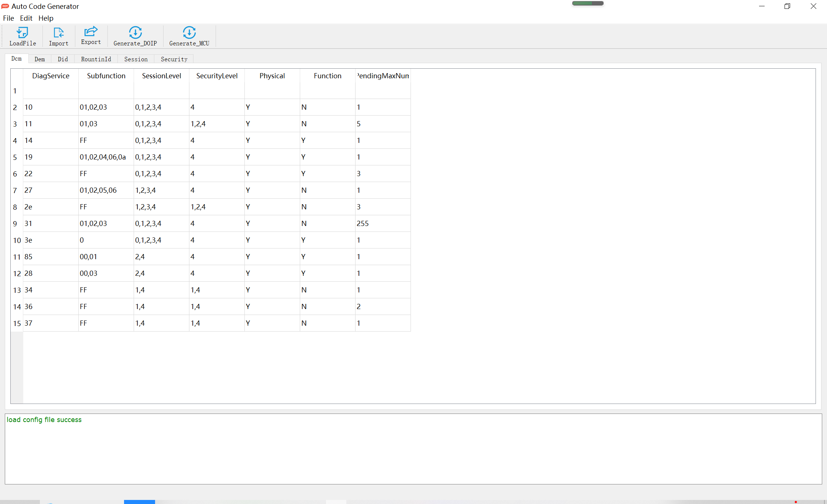Select Subfunction cell '01,03'
This screenshot has height=504, width=827.
point(106,124)
